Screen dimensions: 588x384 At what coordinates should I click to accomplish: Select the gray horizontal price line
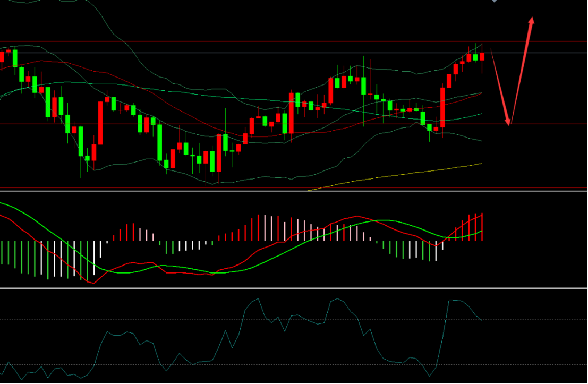[294, 53]
